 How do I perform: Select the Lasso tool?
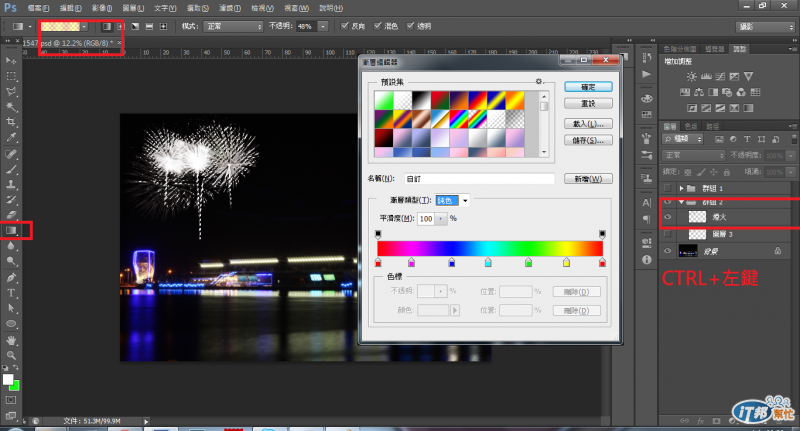coord(11,91)
